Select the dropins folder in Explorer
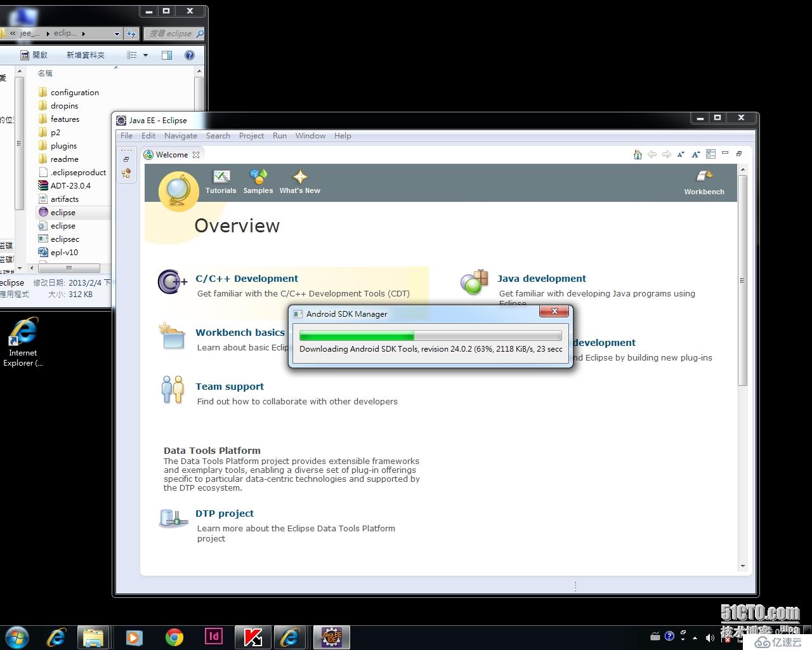 58,106
